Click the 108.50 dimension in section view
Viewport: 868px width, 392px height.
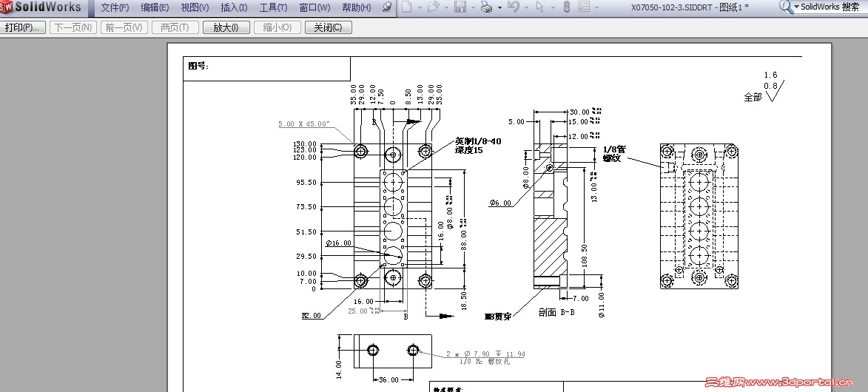[585, 255]
